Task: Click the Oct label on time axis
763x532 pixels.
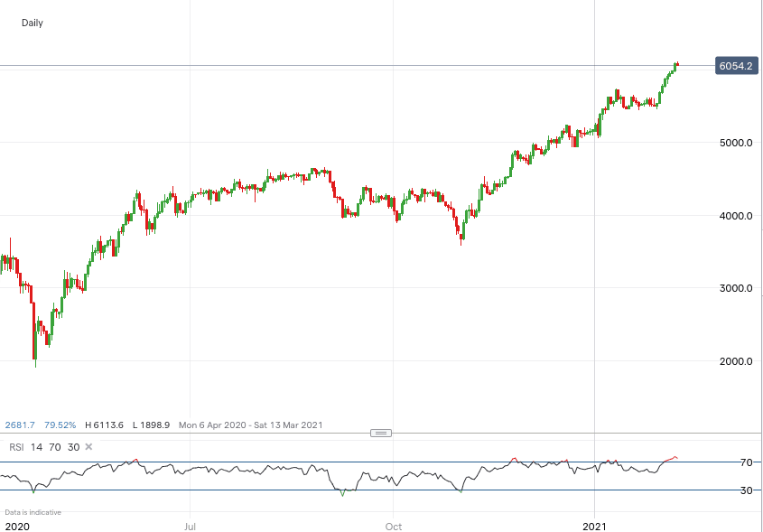Action: pos(393,525)
